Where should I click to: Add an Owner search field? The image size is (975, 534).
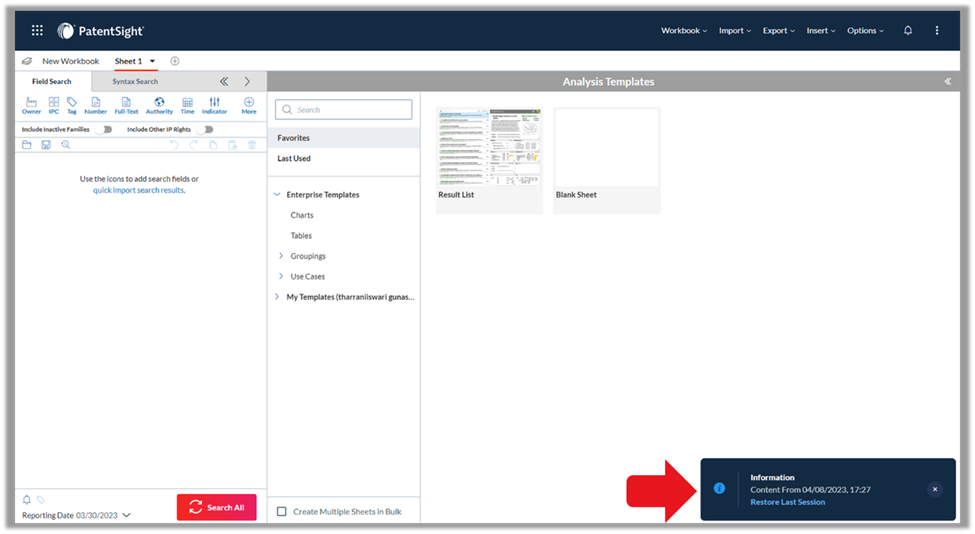(31, 105)
